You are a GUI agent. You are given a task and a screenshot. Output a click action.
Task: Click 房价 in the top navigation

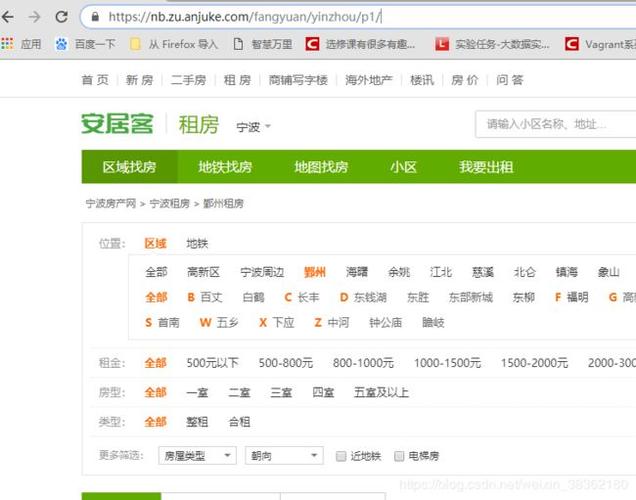click(x=465, y=80)
